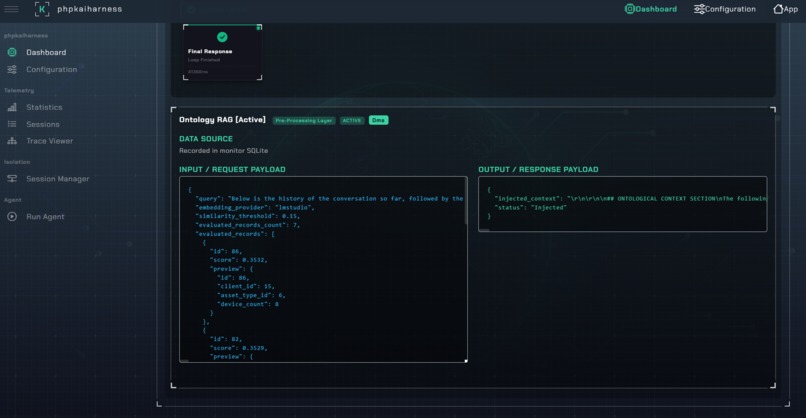
Task: Click the input payload vertical scrollbar
Action: click(466, 202)
